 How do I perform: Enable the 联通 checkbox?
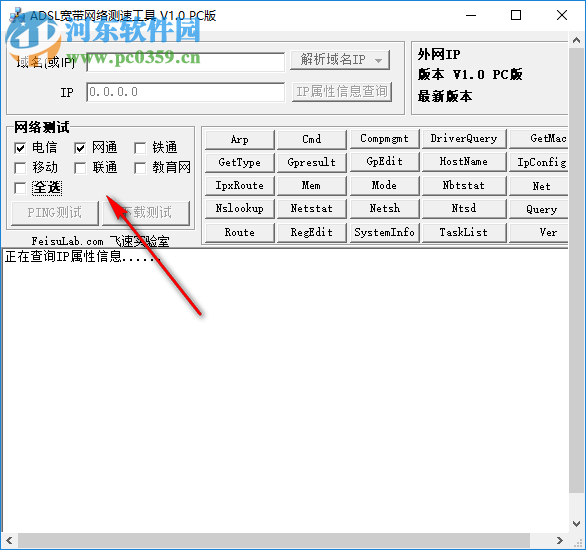click(x=80, y=168)
